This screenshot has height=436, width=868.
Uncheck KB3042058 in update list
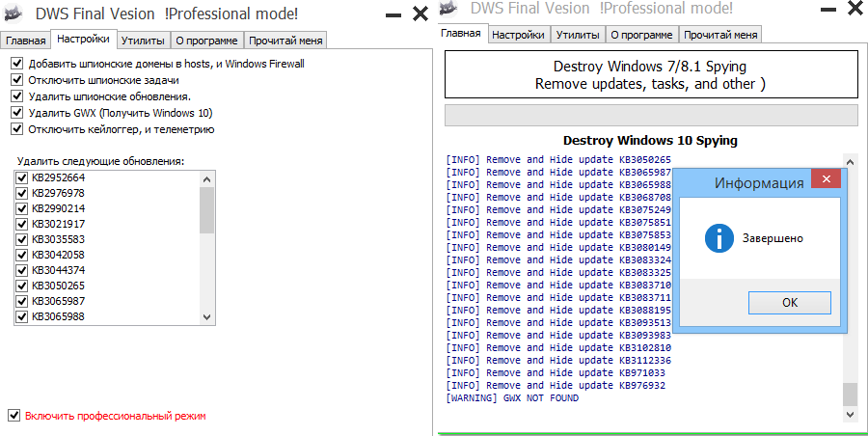pos(21,255)
